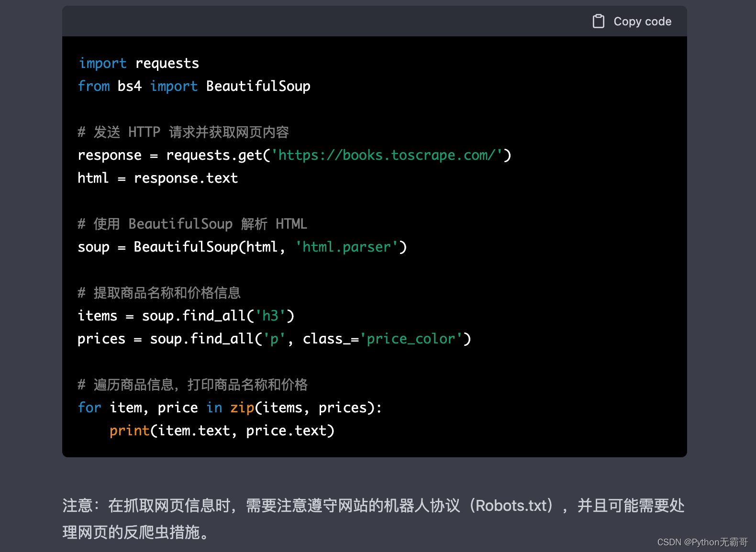Click the text '理网页的反爬虫措施。'
Image resolution: width=756 pixels, height=552 pixels.
(x=137, y=532)
